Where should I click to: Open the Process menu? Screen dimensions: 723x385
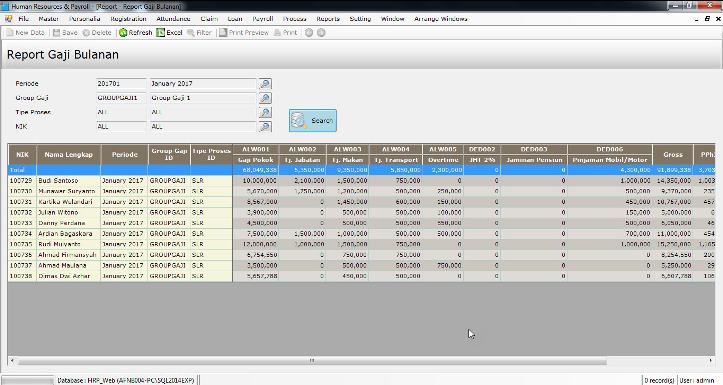click(295, 19)
